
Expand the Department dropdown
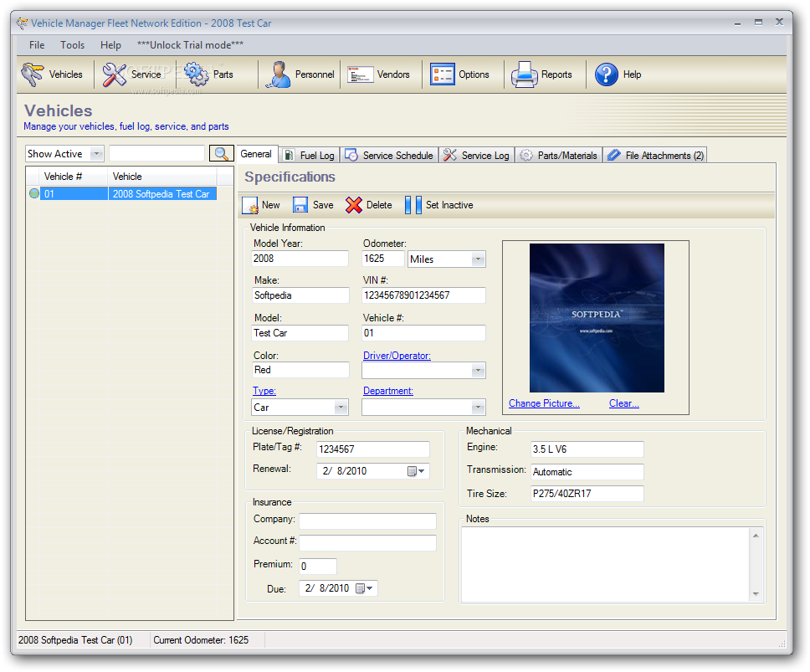coord(478,408)
